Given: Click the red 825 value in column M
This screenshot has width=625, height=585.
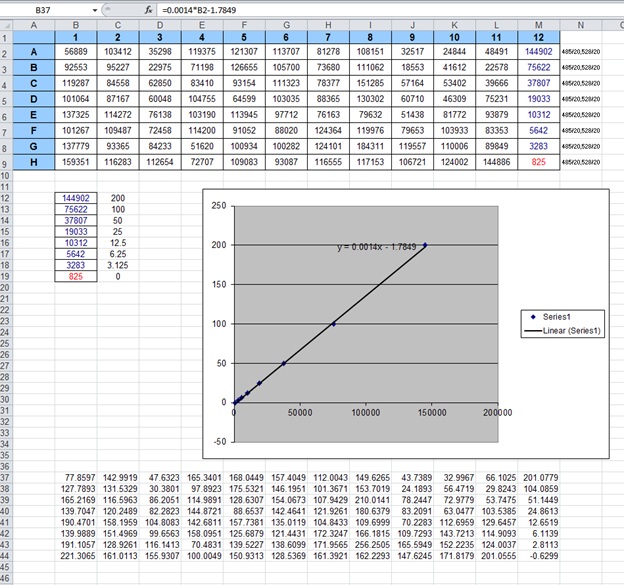Looking at the screenshot, I should click(538, 160).
